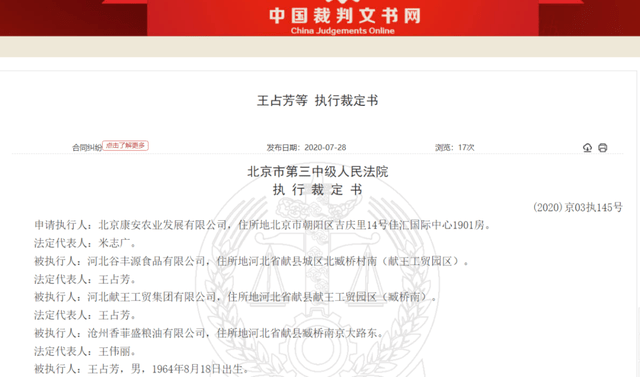The image size is (640, 377).
Task: Click the line 法定代表人：米志广
Action: [x=85, y=243]
